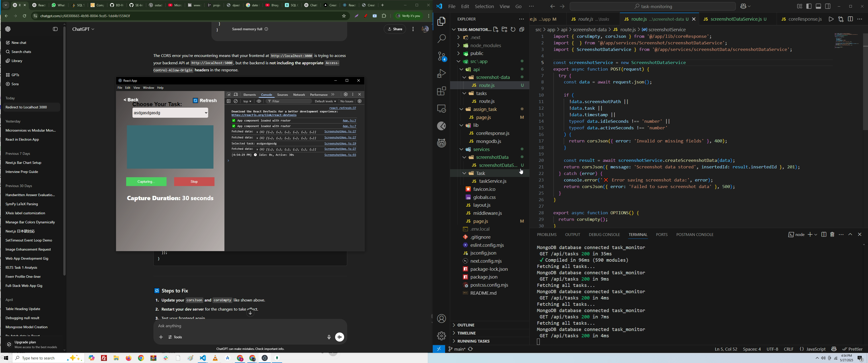
Task: Open the ChatGPT model dropdown
Action: (83, 29)
